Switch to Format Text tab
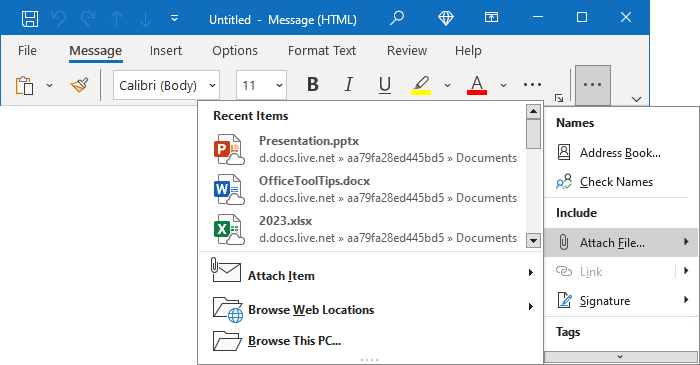700x365 pixels. 322,50
